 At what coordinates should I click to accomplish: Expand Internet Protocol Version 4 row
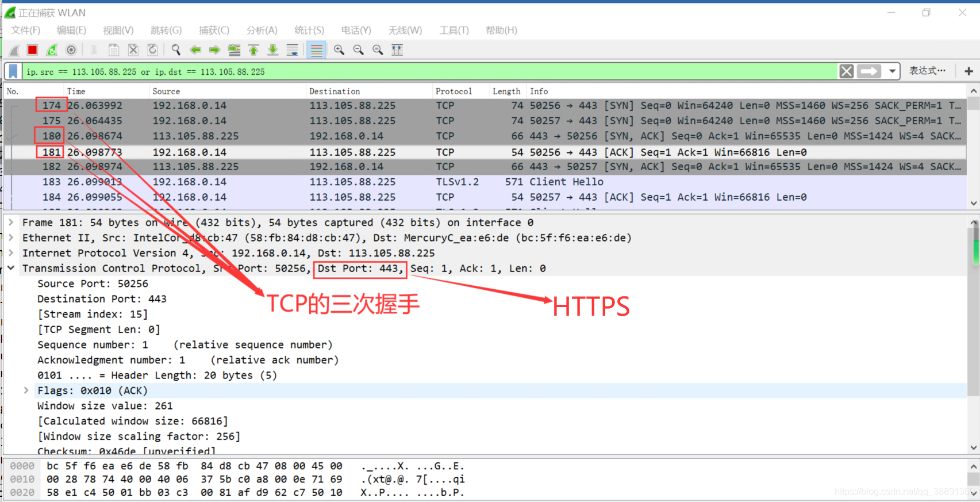coord(11,252)
